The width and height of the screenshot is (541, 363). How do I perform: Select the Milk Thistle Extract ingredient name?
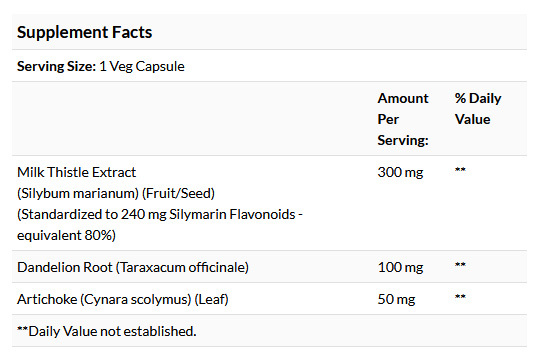[x=77, y=172]
